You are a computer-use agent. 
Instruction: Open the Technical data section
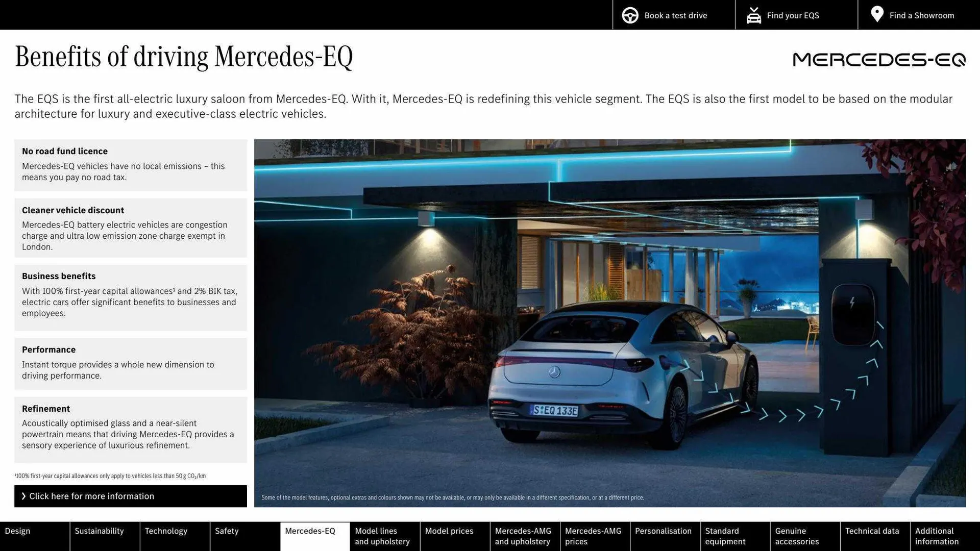click(x=874, y=531)
